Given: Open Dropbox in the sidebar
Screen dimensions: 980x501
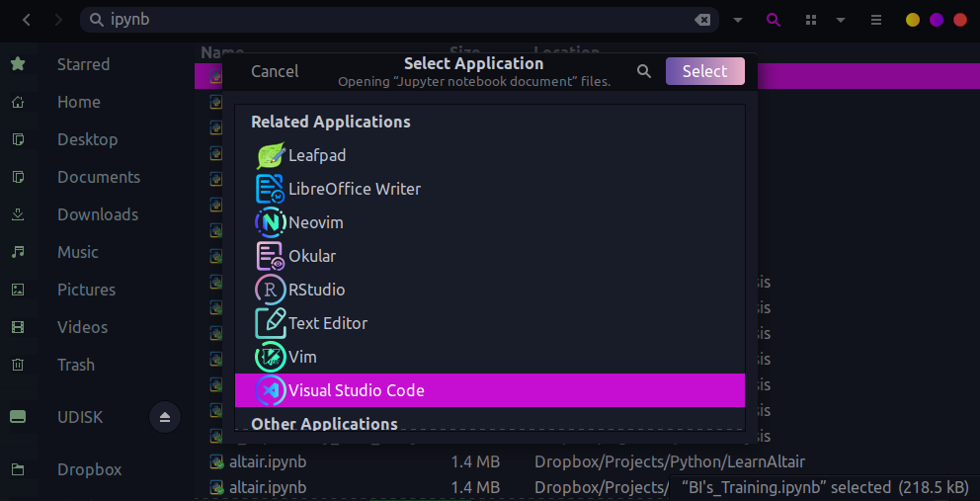Looking at the screenshot, I should point(89,469).
